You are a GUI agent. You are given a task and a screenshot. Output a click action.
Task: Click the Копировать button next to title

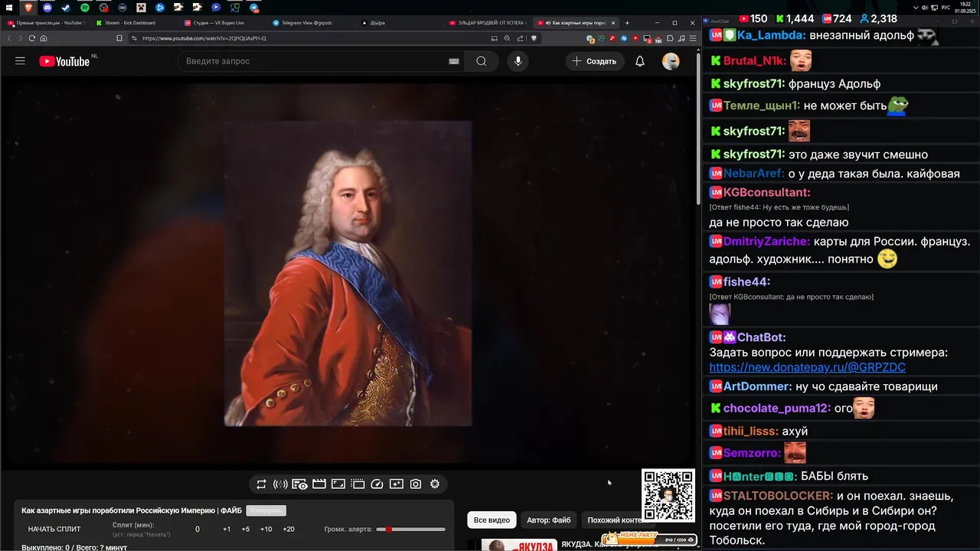click(x=266, y=510)
